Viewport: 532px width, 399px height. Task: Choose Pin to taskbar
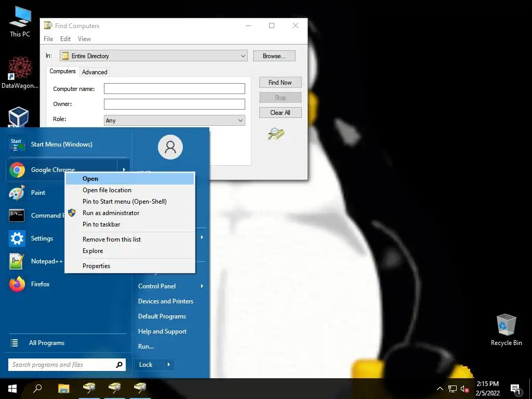point(130,224)
